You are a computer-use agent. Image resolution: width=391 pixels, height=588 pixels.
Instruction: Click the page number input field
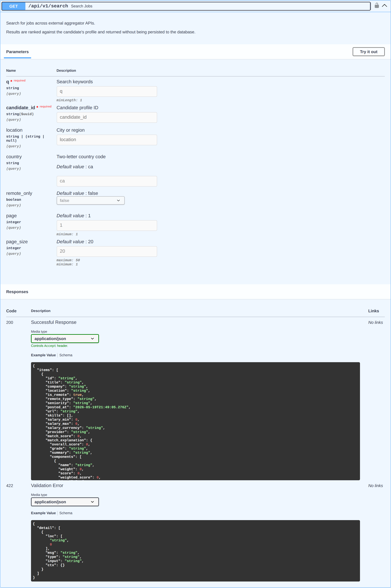[x=107, y=225]
